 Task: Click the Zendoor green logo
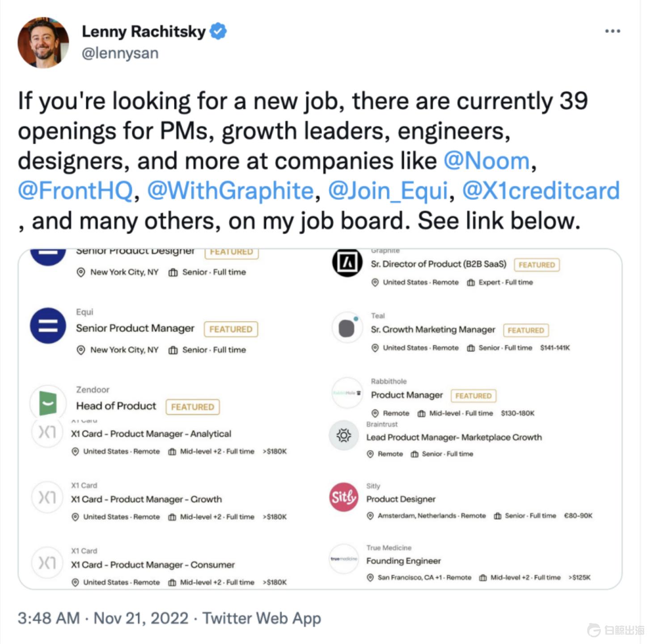(47, 402)
